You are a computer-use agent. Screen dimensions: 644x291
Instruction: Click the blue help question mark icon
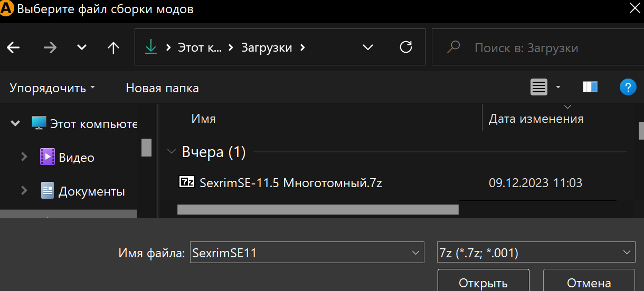[x=628, y=88]
